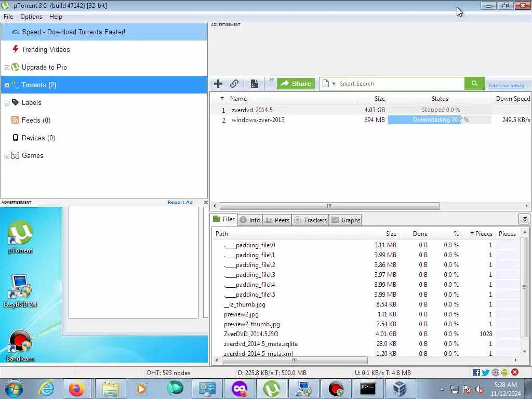This screenshot has width=532, height=399.
Task: Expand the Labels tree node
Action: (x=7, y=103)
